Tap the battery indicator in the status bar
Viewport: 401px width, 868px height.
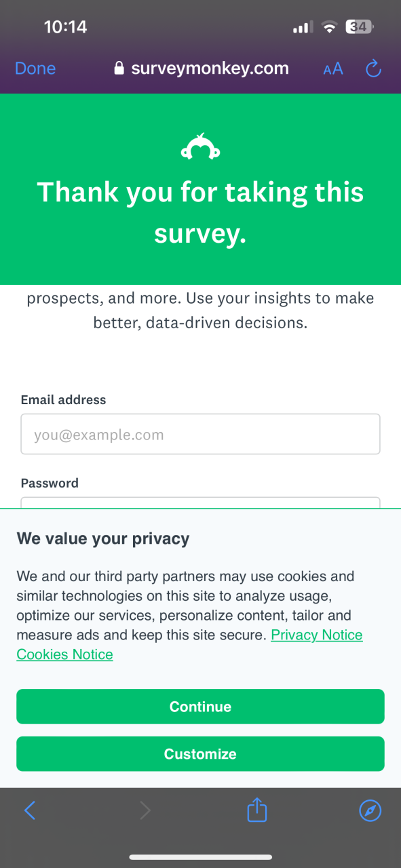[360, 27]
